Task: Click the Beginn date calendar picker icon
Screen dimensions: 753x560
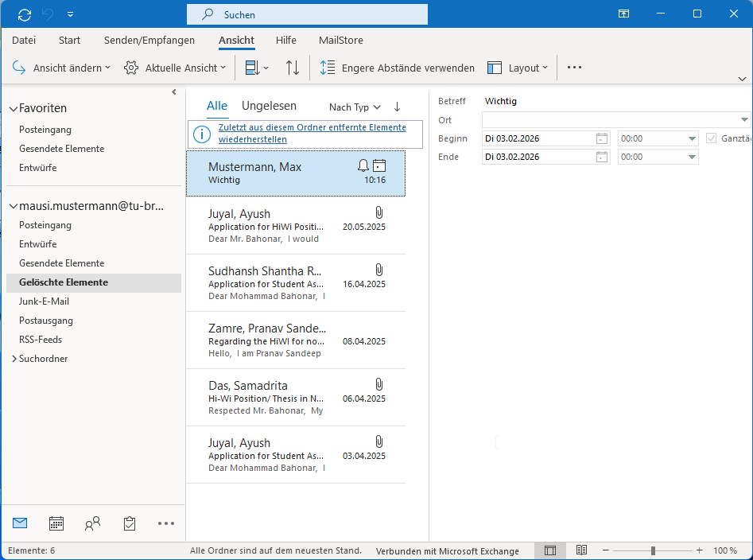Action: tap(602, 138)
